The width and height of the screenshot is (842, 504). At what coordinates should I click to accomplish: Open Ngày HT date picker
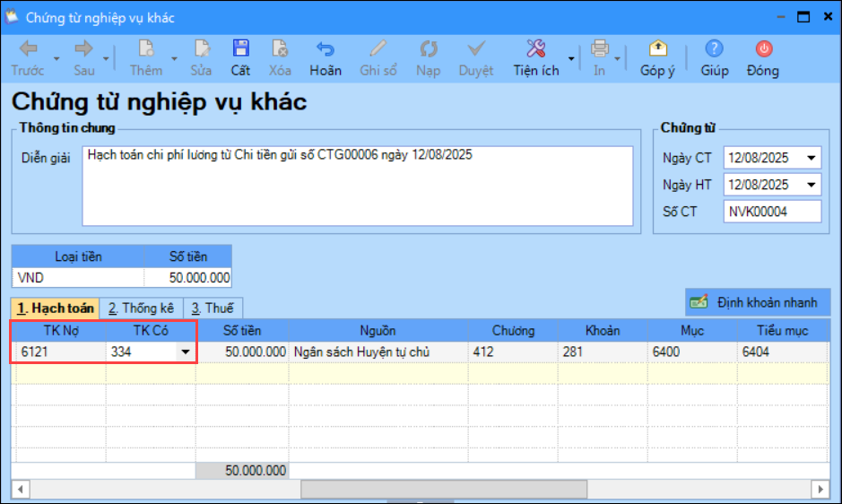811,185
